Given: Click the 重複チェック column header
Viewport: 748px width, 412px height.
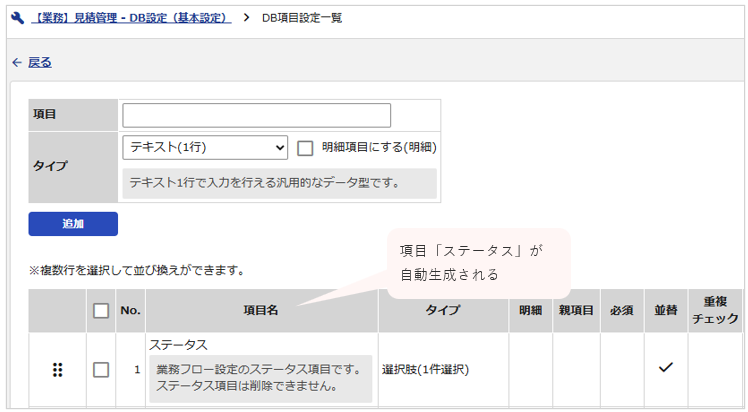Looking at the screenshot, I should point(715,310).
